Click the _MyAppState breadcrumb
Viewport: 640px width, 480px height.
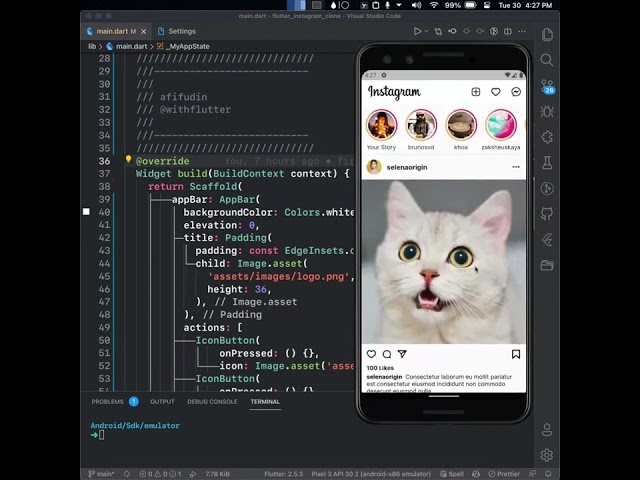183,46
